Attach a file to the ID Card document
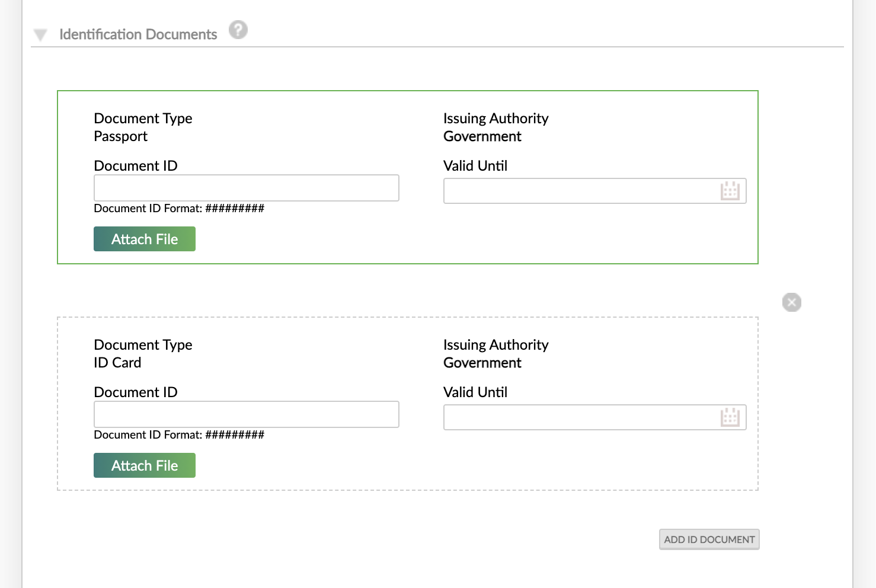 pos(144,465)
